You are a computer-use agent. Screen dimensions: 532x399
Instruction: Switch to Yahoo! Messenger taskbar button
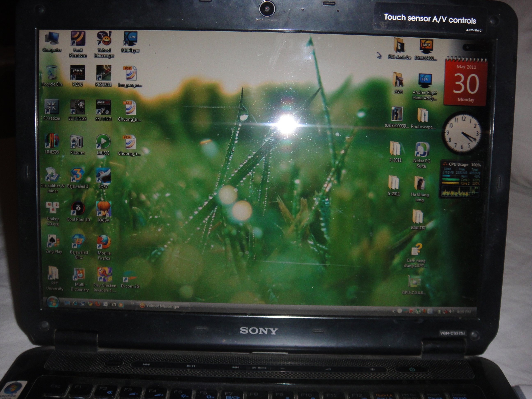pos(163,306)
